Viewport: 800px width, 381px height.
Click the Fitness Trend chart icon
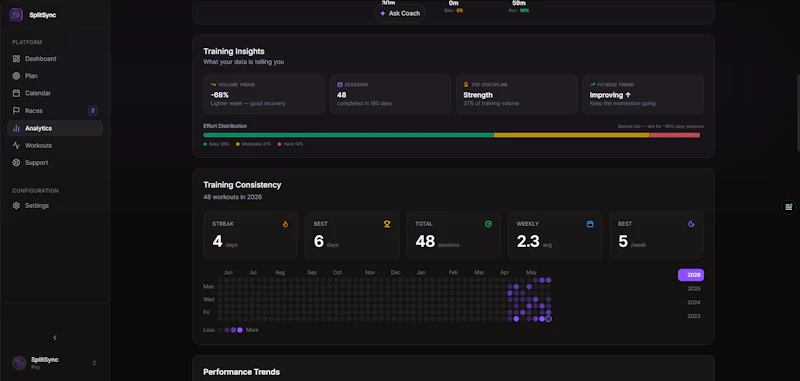coord(593,85)
